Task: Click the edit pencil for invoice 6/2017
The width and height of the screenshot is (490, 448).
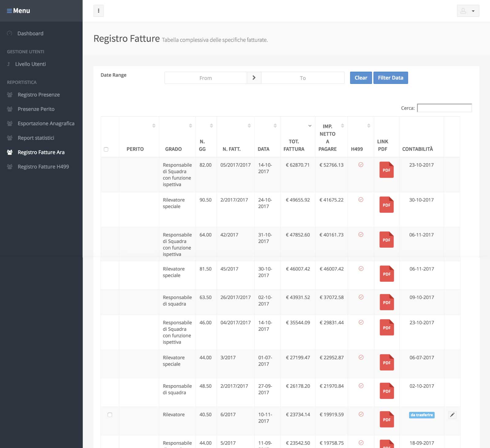Action: (452, 415)
